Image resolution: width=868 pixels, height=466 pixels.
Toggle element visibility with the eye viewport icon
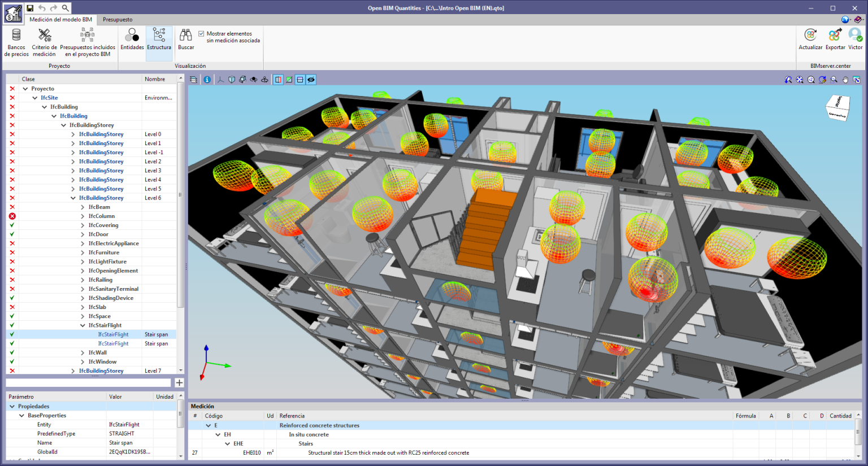[311, 80]
